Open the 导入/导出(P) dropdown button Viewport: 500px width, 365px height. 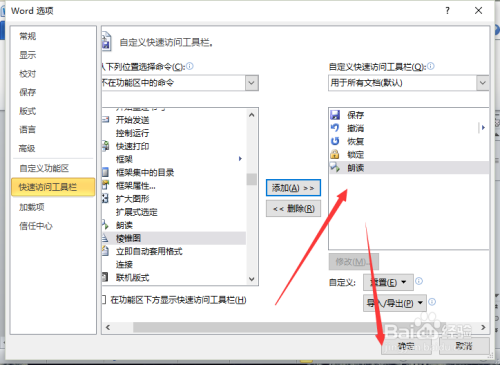click(395, 303)
